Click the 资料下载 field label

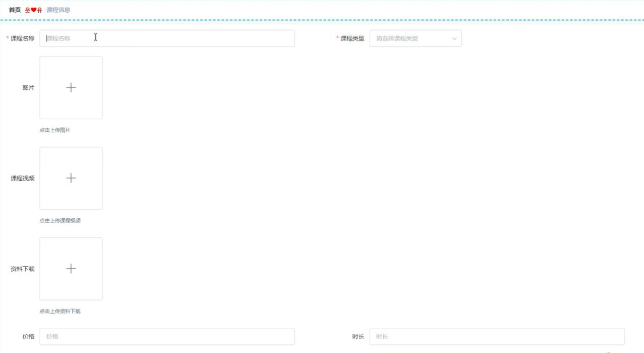point(23,269)
